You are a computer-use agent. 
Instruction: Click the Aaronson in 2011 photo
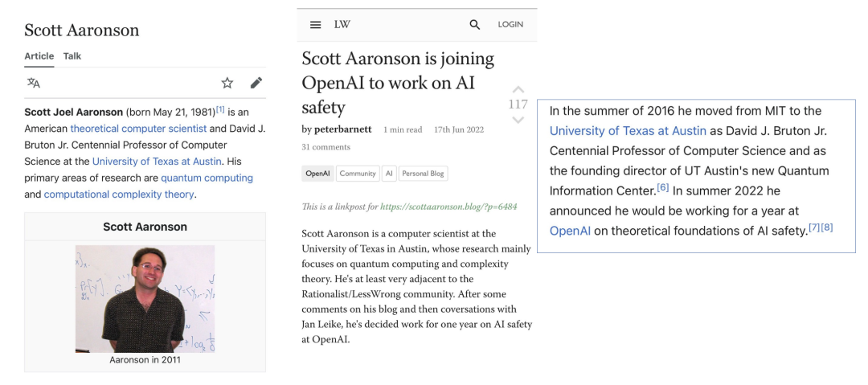(145, 298)
